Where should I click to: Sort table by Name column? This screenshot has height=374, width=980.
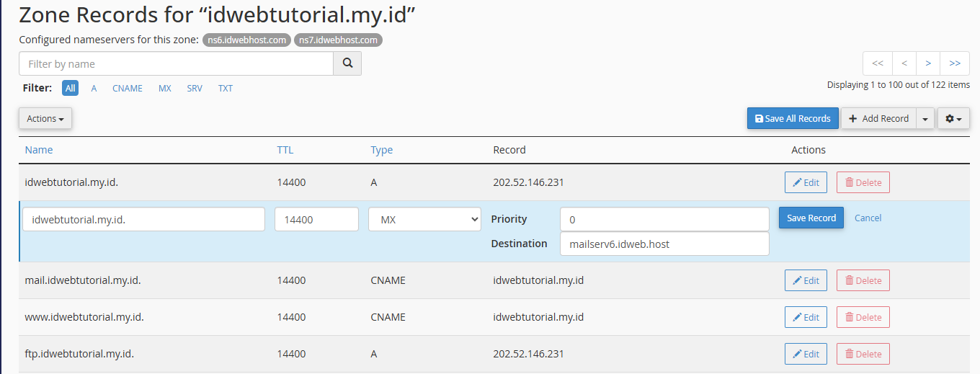tap(39, 150)
